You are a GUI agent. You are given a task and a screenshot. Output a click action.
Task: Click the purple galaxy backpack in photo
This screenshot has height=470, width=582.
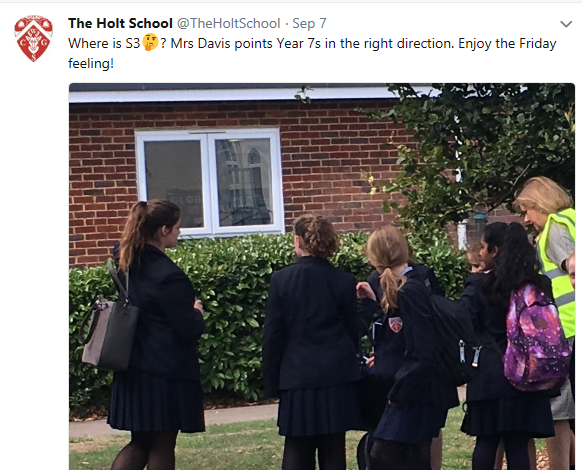coord(536,337)
